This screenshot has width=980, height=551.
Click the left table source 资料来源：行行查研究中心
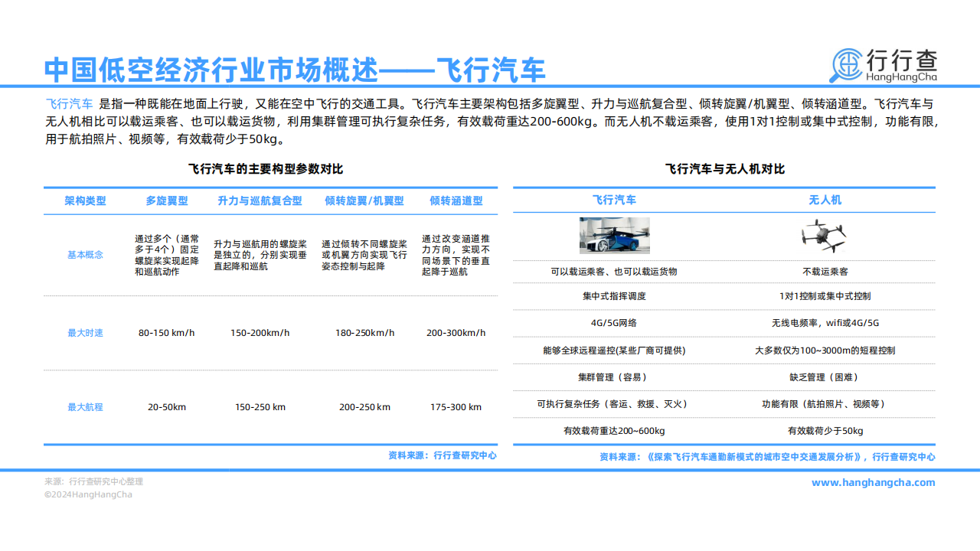pyautogui.click(x=443, y=455)
